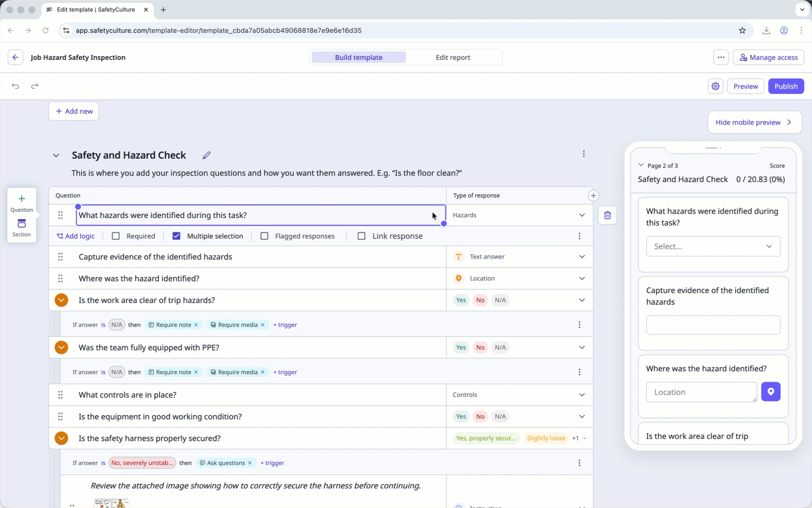
Task: Open logic options for safety harness rule
Action: point(579,463)
